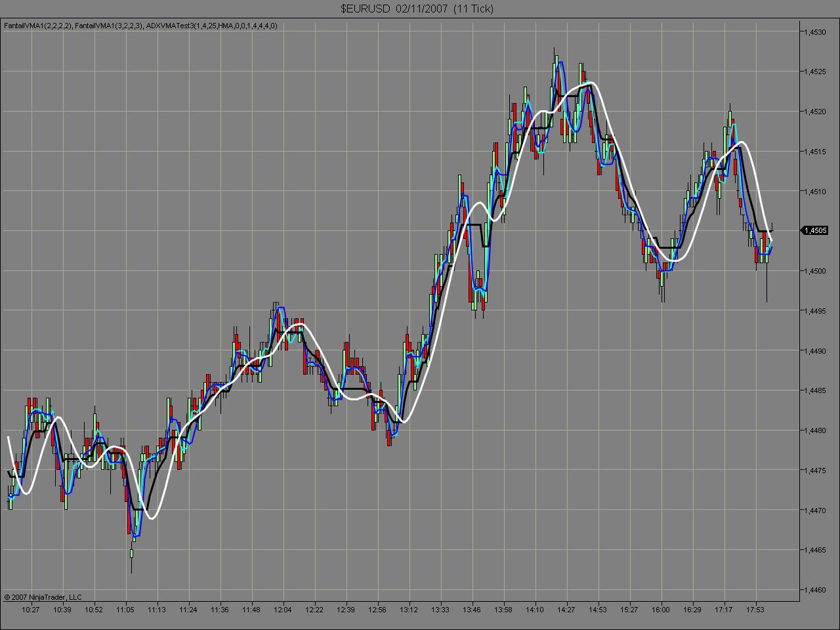Click the 11:36 time axis label

point(220,609)
